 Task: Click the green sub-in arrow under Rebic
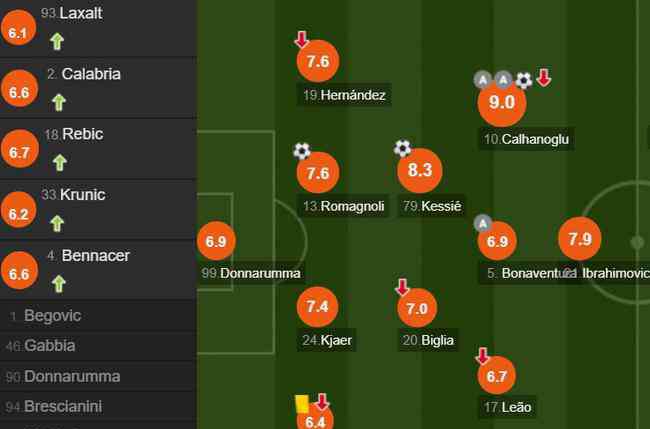(60, 162)
